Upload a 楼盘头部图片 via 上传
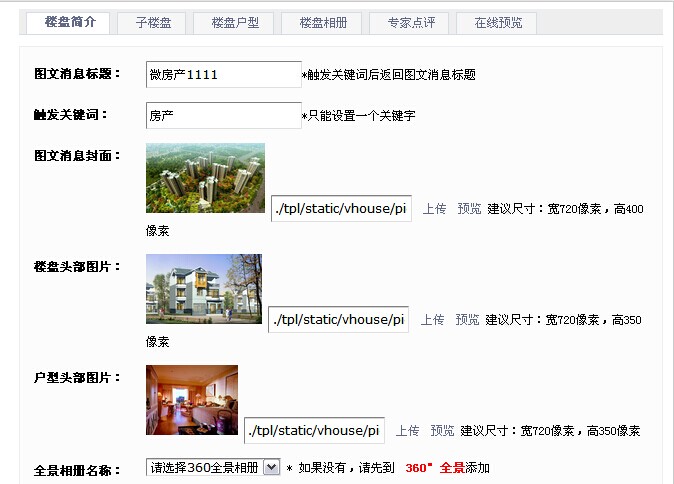The image size is (674, 484). [432, 320]
